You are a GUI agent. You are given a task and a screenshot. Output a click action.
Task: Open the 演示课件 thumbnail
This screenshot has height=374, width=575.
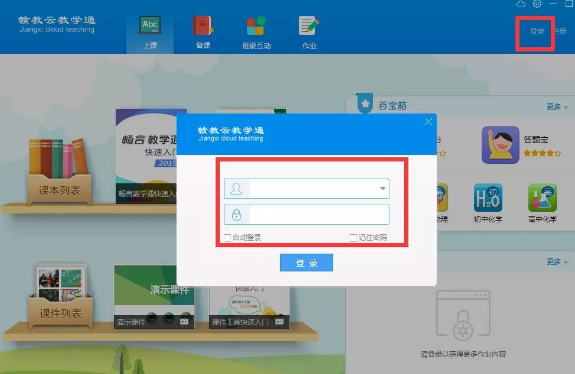point(154,297)
